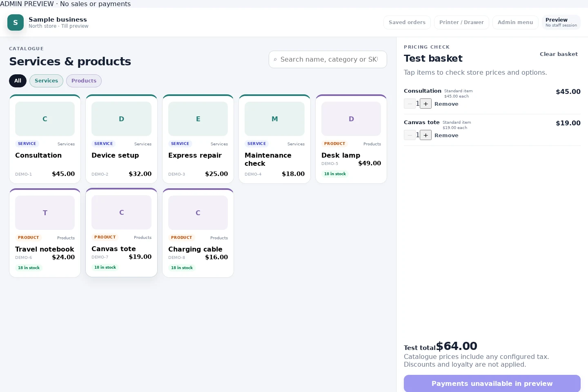Open the Admin menu
The height and width of the screenshot is (392, 588).
coord(515,22)
